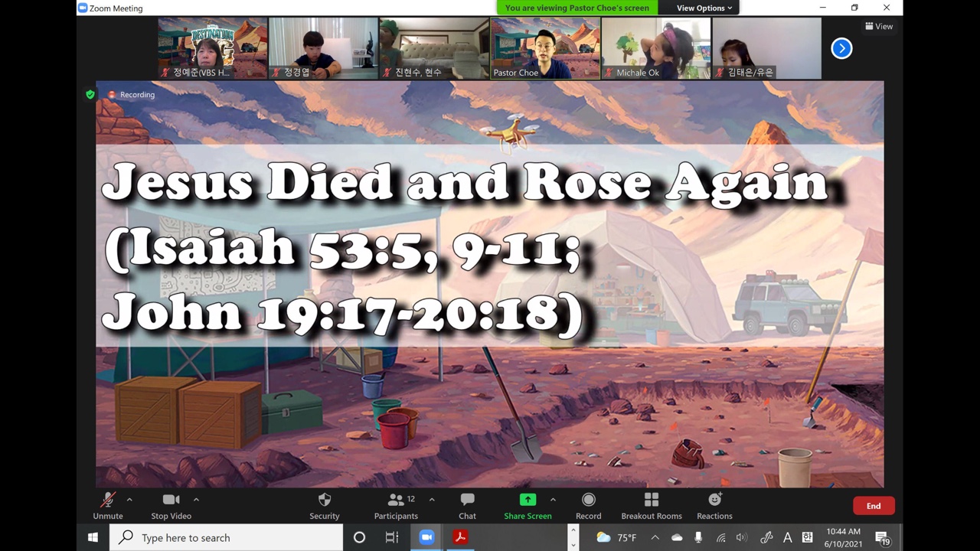The image size is (980, 551).
Task: Click the green Share Screen icon
Action: click(x=528, y=500)
